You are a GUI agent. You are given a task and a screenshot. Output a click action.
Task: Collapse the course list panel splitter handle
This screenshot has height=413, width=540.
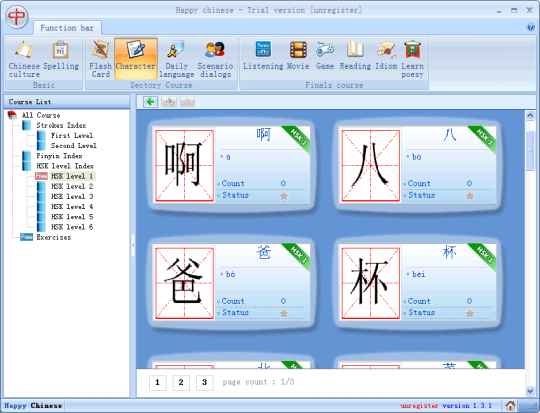click(133, 245)
